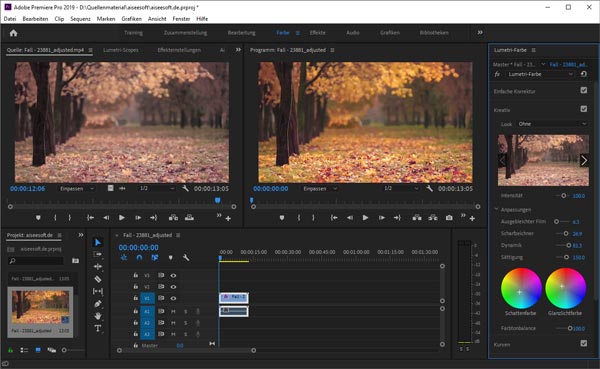Click the Program monitor Extract button
The image size is (600, 369).
pos(433,217)
